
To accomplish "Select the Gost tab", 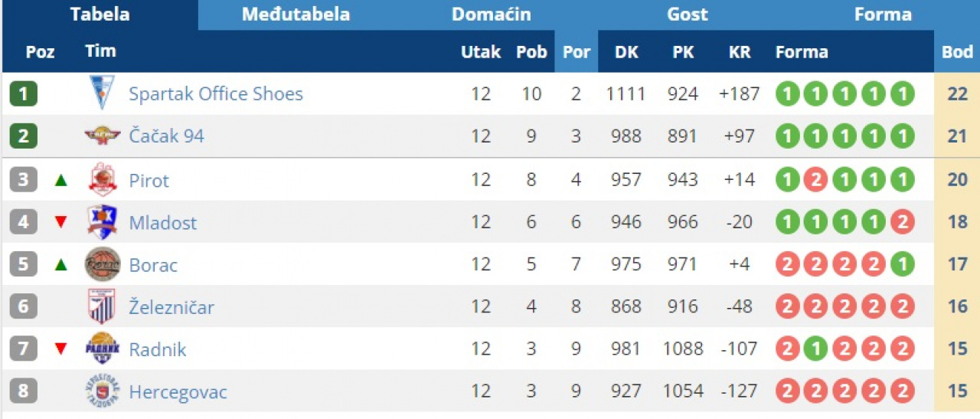I will 687,15.
